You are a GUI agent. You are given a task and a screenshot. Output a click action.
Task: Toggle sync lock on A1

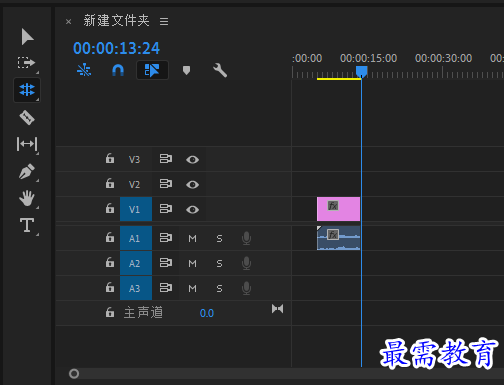pos(166,238)
